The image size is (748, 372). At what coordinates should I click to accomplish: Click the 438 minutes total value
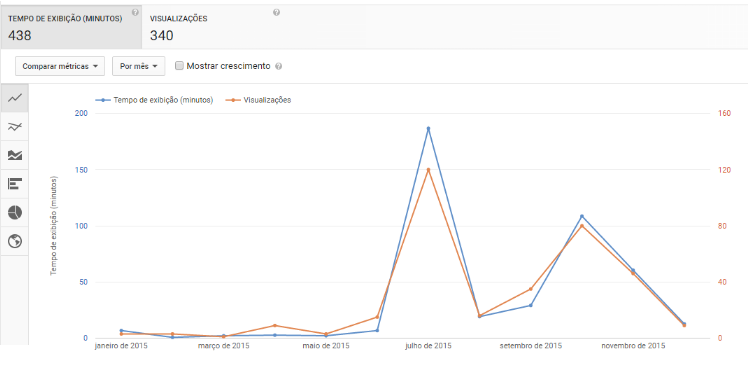click(20, 35)
